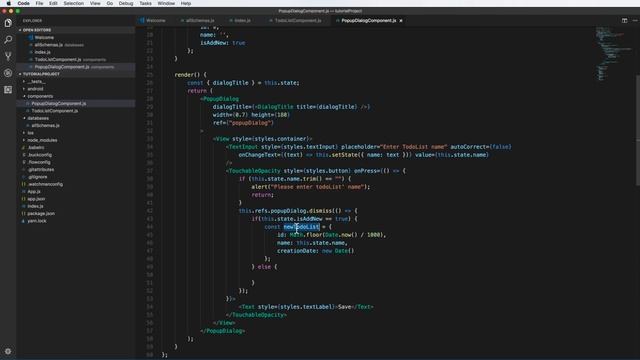Open the app.json file
The height and width of the screenshot is (360, 640).
36,199
